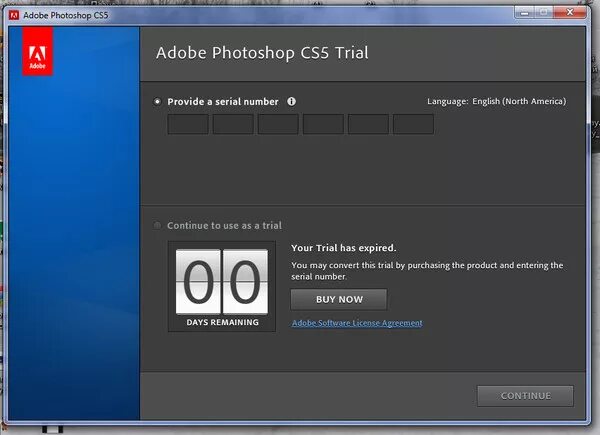The image size is (600, 435).
Task: Click the serial number info icon
Action: point(291,101)
